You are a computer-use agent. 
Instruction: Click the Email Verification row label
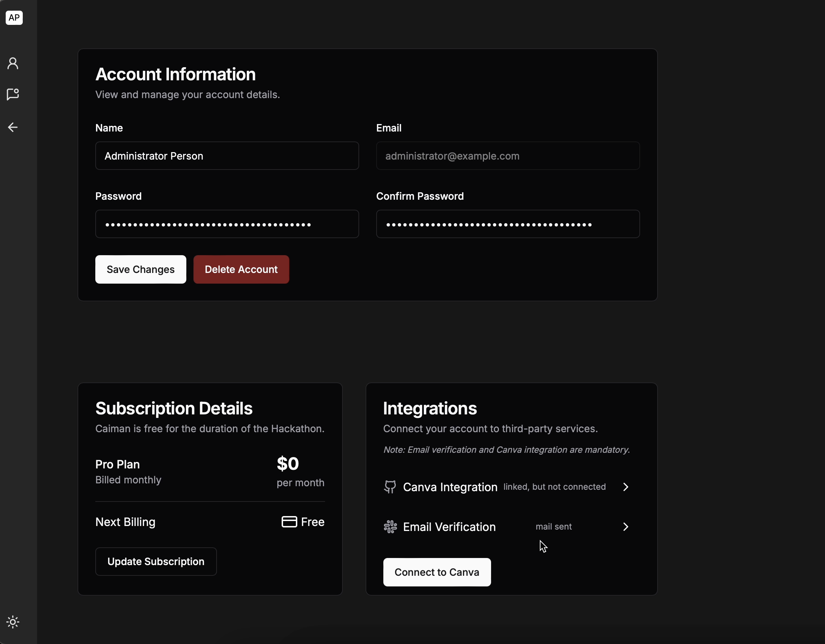(449, 527)
